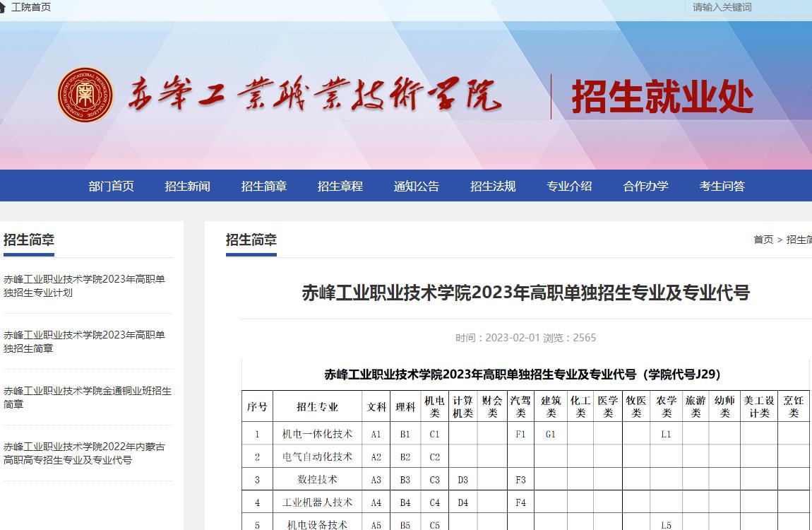The image size is (812, 530).
Task: Click the 机电一体化技术 table cell
Action: pyautogui.click(x=318, y=434)
